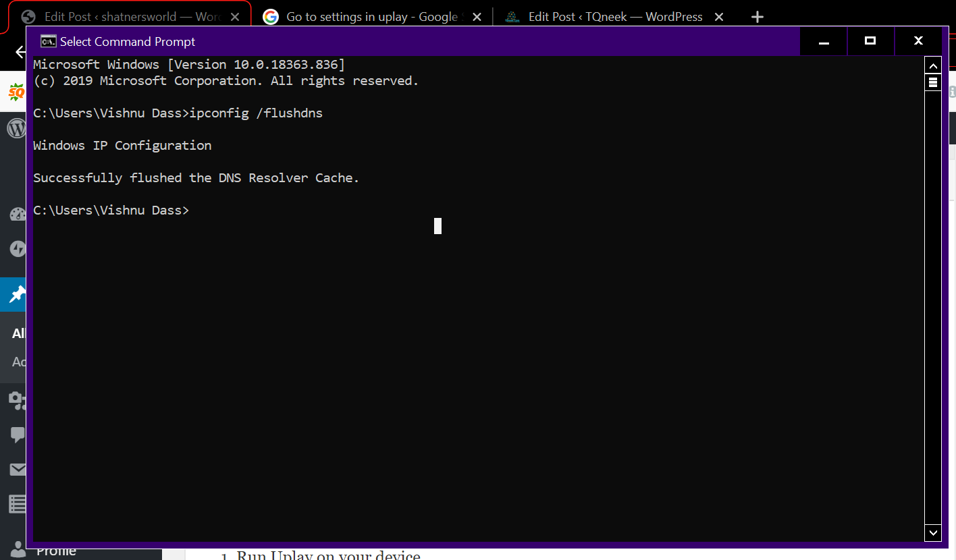Click the browser back arrow

pyautogui.click(x=20, y=52)
